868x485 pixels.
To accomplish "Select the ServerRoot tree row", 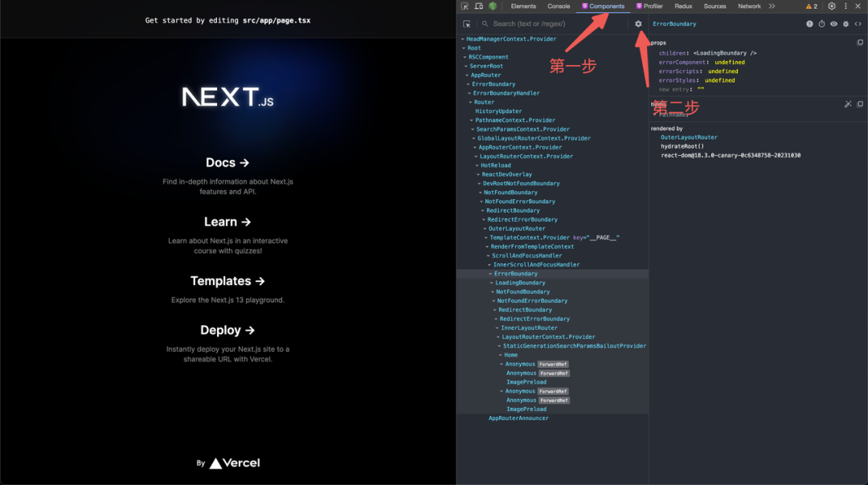I will click(552, 67).
